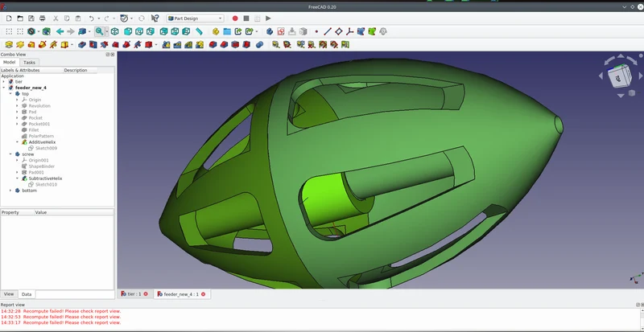
Task: Expand the bottom body node
Action: pos(10,191)
